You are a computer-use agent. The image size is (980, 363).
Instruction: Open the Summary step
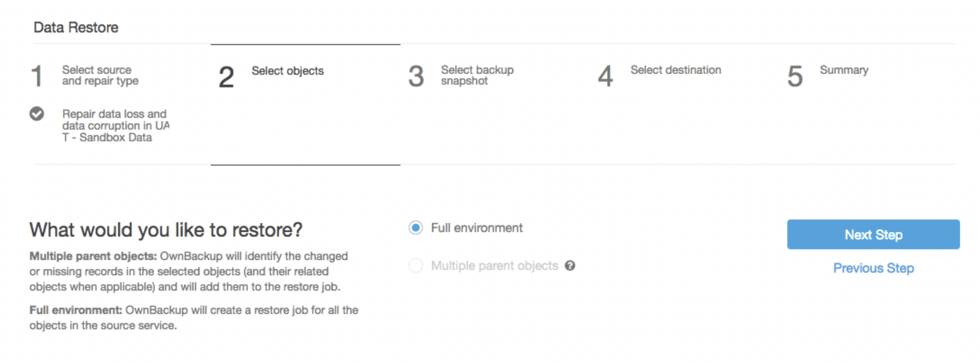coord(843,69)
